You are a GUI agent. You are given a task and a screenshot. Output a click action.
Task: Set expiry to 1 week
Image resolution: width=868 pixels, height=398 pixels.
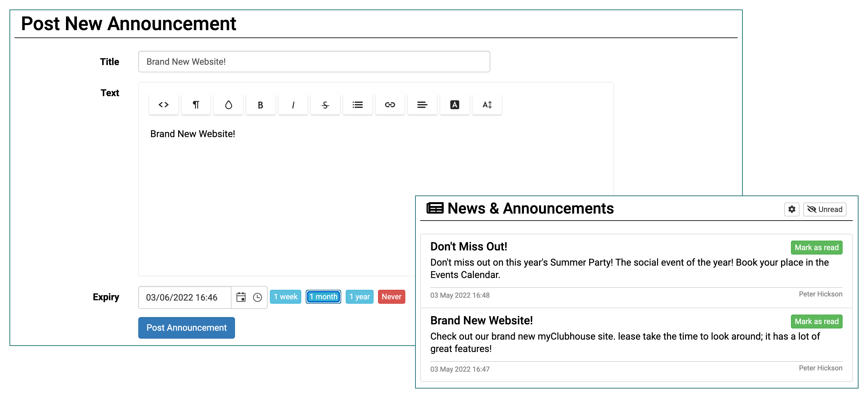pyautogui.click(x=285, y=297)
